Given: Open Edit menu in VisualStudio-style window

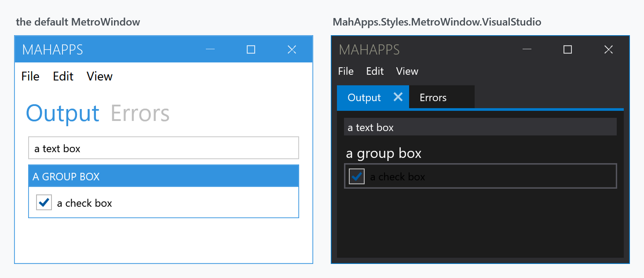Looking at the screenshot, I should 375,71.
